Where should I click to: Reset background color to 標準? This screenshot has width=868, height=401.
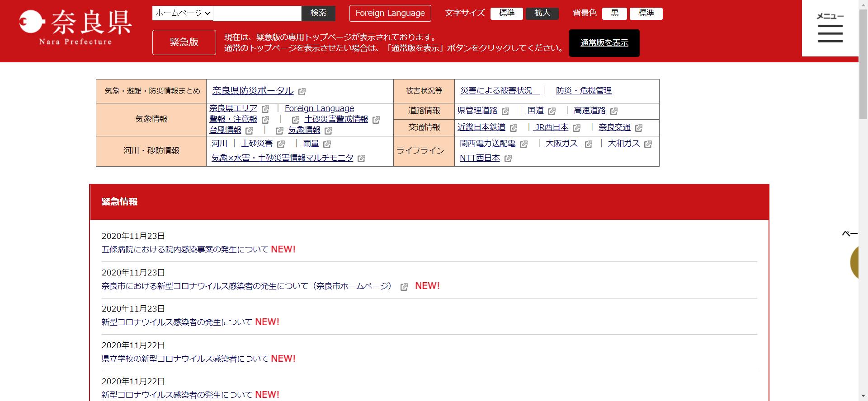coord(646,13)
